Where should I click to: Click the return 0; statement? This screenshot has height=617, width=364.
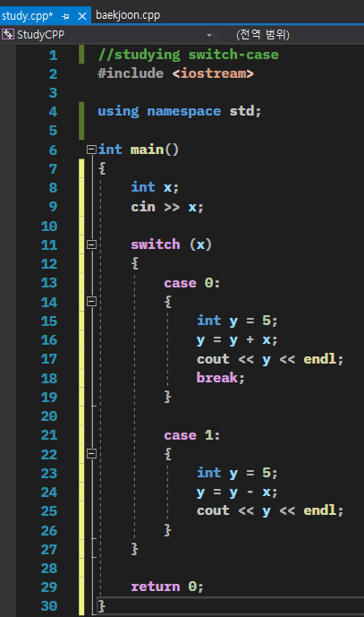click(x=167, y=587)
